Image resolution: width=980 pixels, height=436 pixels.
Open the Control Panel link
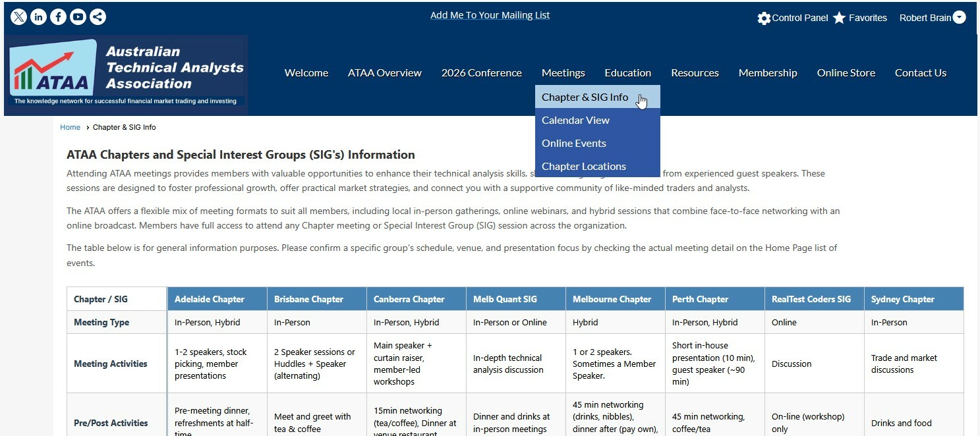click(x=799, y=18)
